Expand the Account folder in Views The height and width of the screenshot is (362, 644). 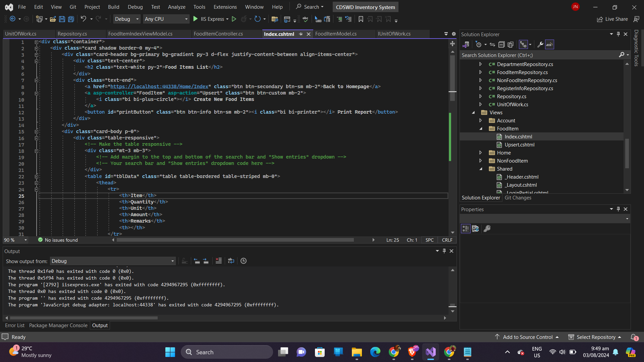480,121
